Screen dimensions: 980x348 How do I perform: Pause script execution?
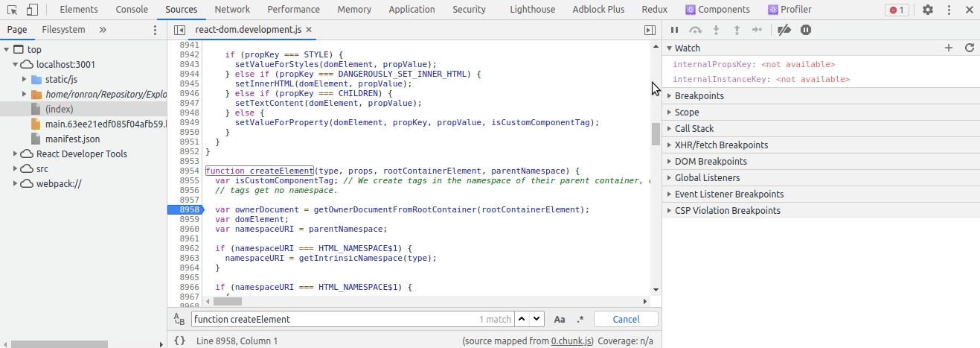(x=674, y=30)
